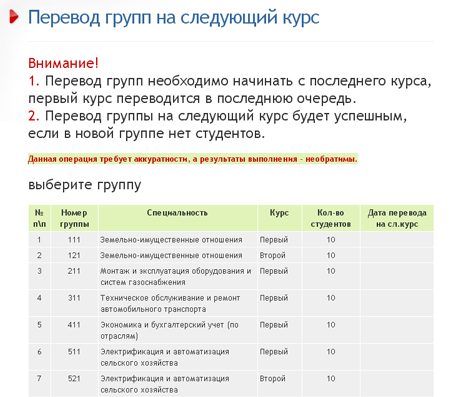Click the "№ п\п" column header

pyautogui.click(x=39, y=218)
